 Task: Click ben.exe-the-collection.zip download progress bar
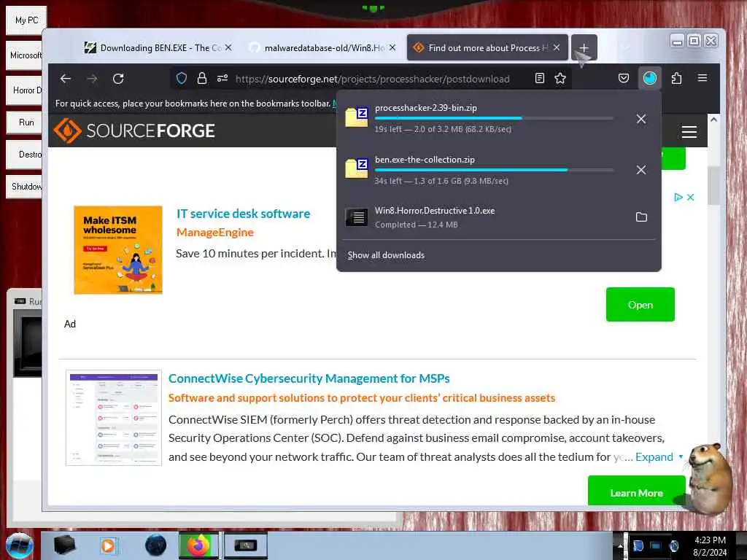pyautogui.click(x=494, y=169)
